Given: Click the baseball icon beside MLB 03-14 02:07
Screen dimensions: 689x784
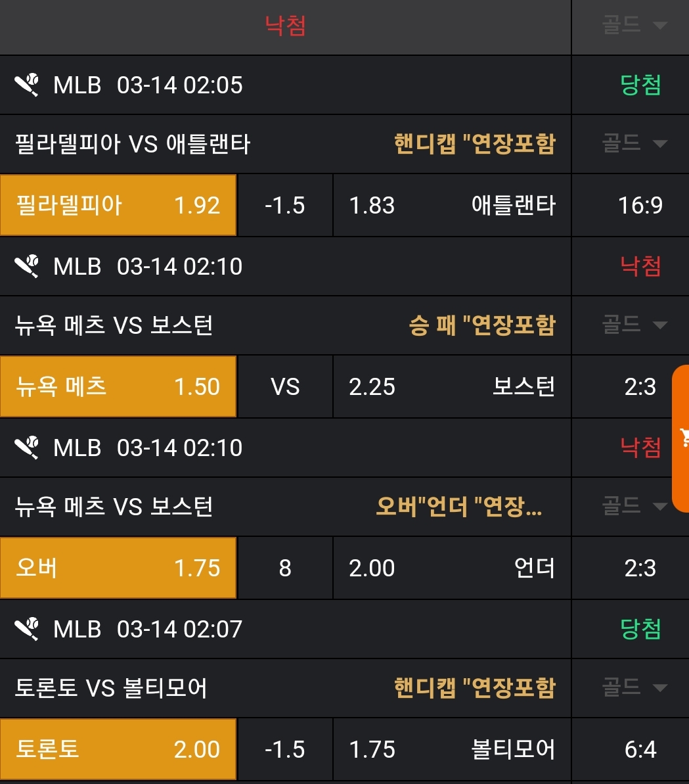Looking at the screenshot, I should [x=27, y=630].
